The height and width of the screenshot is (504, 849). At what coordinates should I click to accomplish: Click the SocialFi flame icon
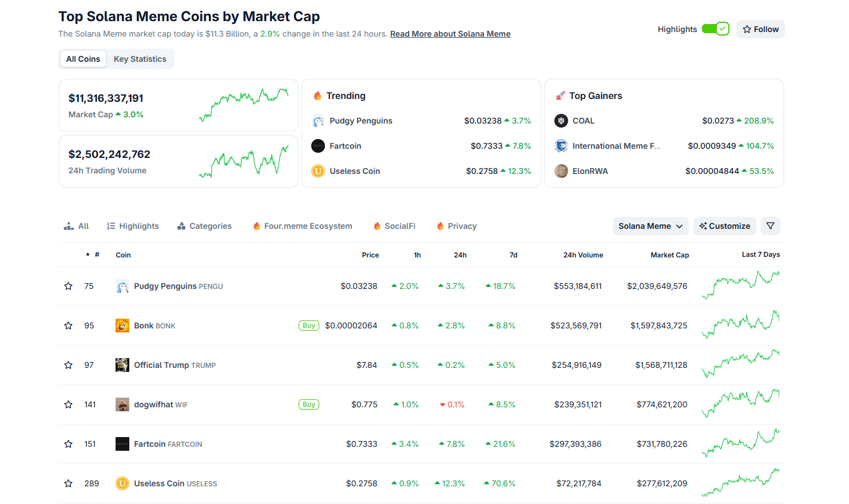click(377, 226)
